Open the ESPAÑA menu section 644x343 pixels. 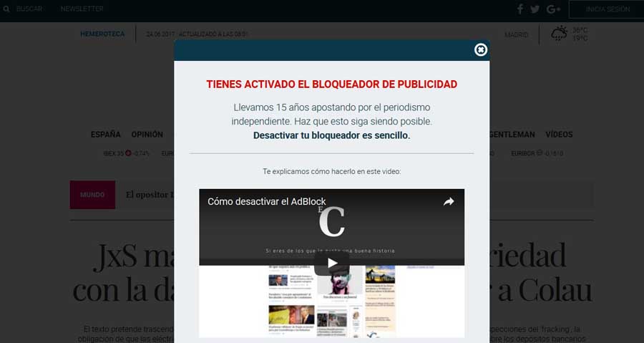(x=106, y=135)
